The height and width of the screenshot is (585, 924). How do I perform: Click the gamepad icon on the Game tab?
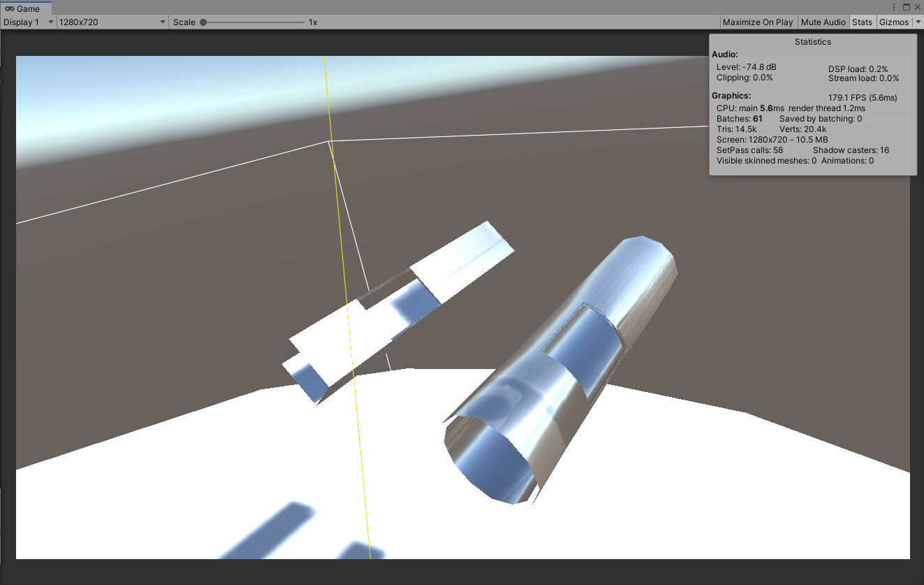tap(11, 8)
